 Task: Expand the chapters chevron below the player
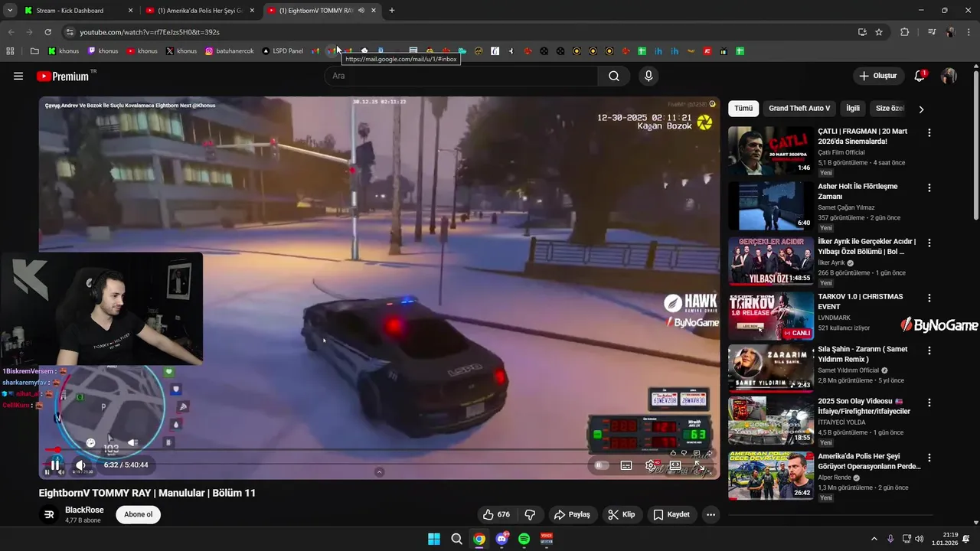[379, 472]
